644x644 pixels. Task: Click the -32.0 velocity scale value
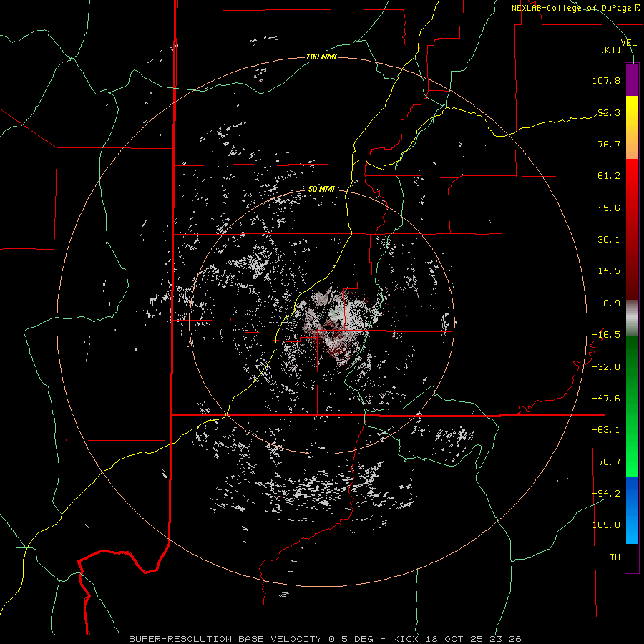(x=606, y=367)
